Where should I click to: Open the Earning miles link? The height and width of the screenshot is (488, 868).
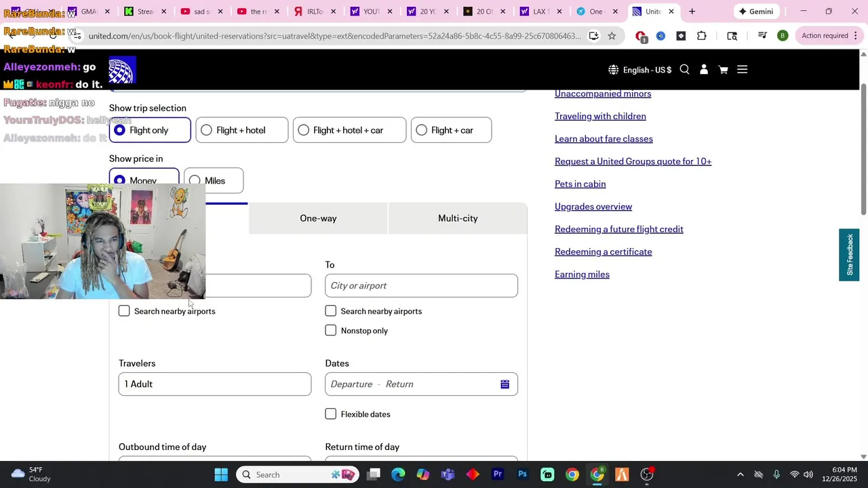582,274
